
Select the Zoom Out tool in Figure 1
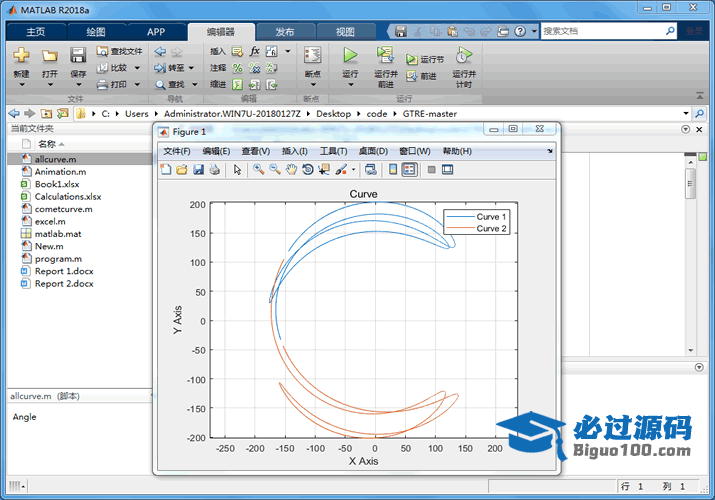[275, 170]
